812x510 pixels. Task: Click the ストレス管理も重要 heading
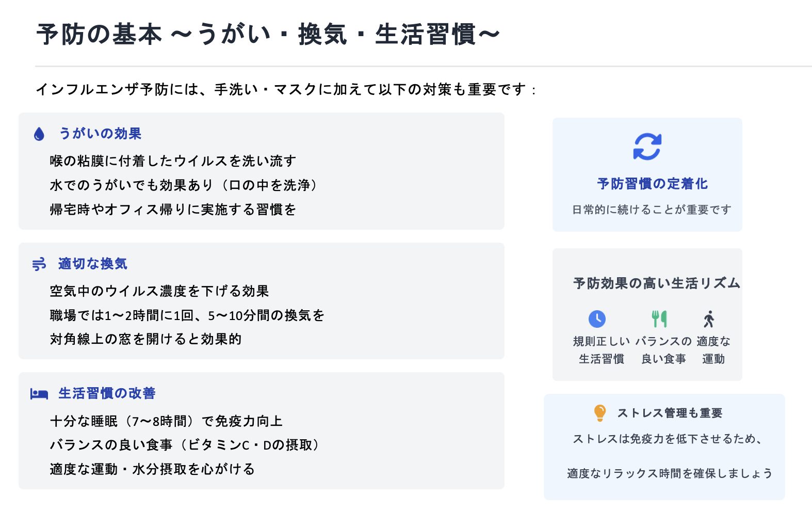pos(670,413)
